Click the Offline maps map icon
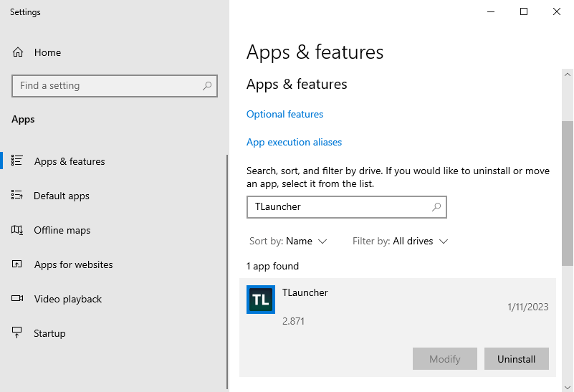The width and height of the screenshot is (574, 392). click(16, 230)
